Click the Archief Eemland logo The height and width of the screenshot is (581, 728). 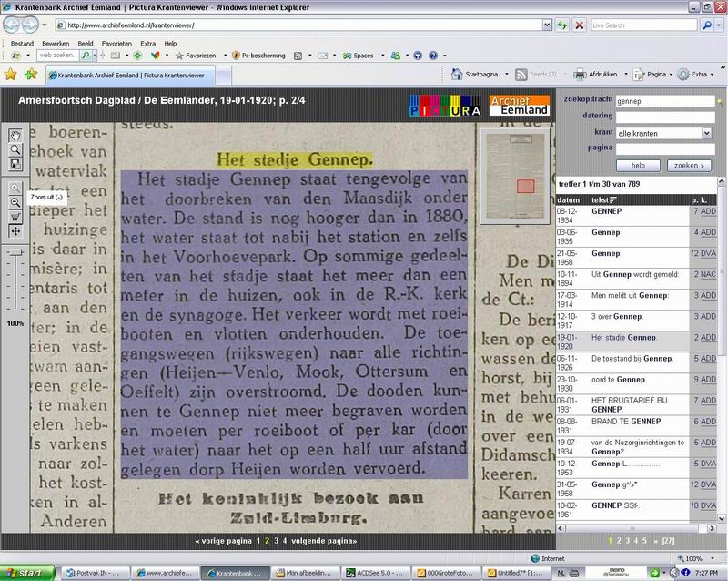(519, 106)
